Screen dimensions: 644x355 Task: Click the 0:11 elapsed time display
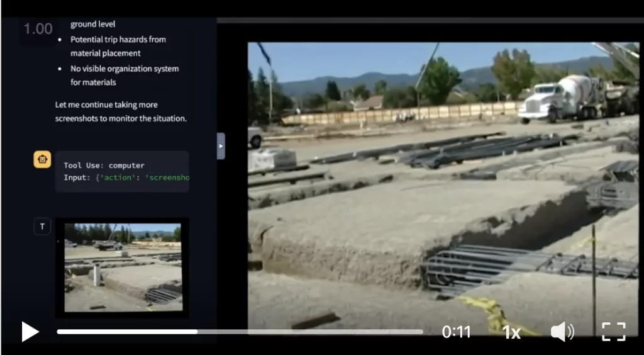coord(456,332)
